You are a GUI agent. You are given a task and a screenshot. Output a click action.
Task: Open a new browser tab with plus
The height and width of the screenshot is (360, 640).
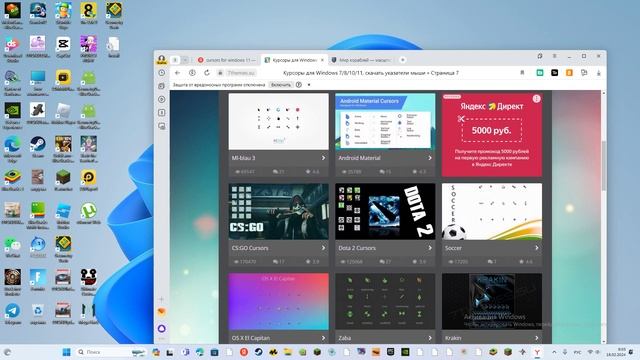pos(402,60)
